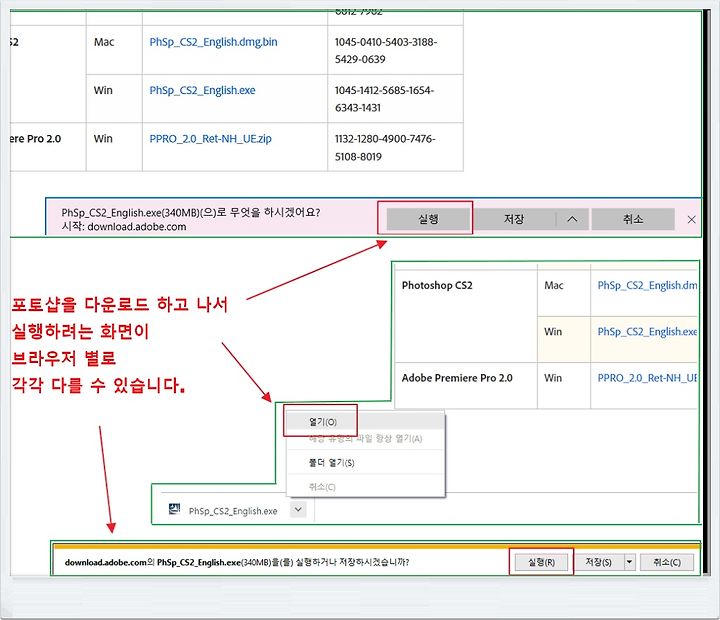Expand the save options caret beside 저장

[572, 219]
